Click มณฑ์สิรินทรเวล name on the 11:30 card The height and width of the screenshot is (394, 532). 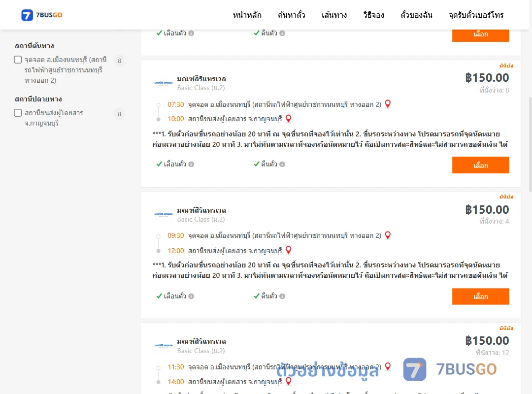click(x=201, y=341)
